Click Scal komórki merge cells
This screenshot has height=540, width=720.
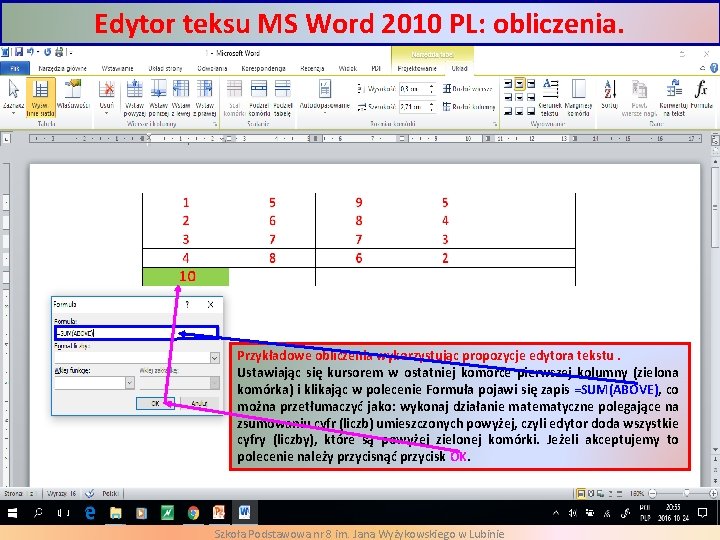pyautogui.click(x=234, y=97)
